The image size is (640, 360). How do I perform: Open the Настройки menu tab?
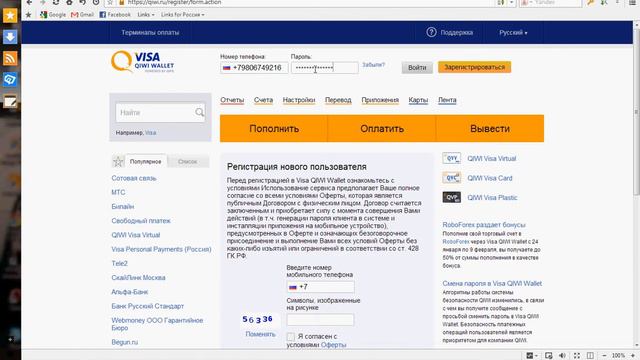click(x=299, y=100)
